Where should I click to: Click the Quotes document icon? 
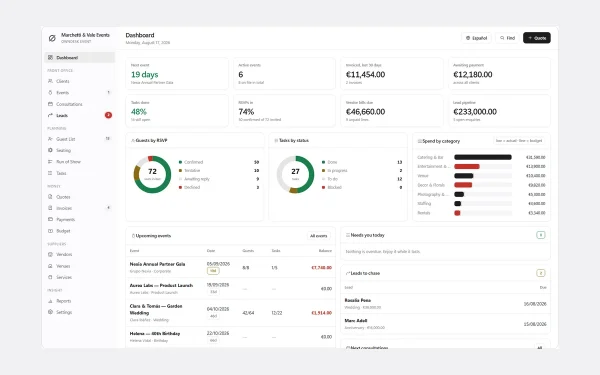click(50, 197)
